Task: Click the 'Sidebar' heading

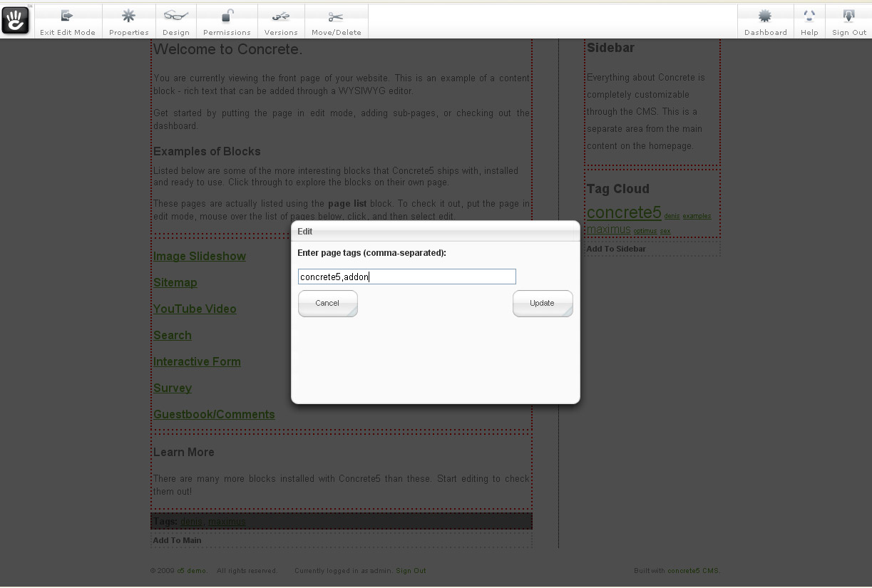Action: pyautogui.click(x=610, y=48)
